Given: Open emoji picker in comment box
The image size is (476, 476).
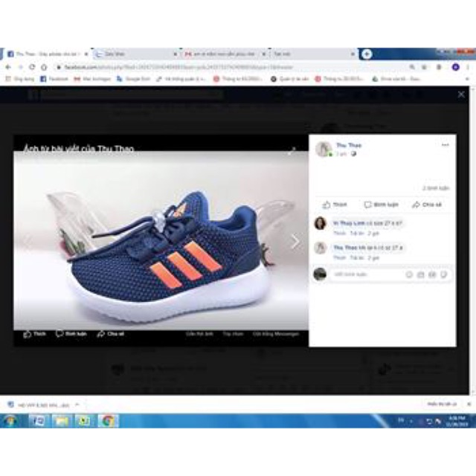Looking at the screenshot, I should click(x=409, y=274).
